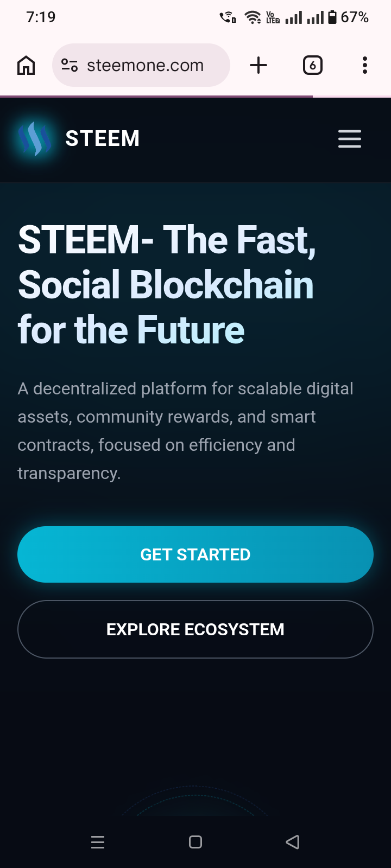The width and height of the screenshot is (391, 868).
Task: Open the tab switcher showing 6
Action: point(312,66)
